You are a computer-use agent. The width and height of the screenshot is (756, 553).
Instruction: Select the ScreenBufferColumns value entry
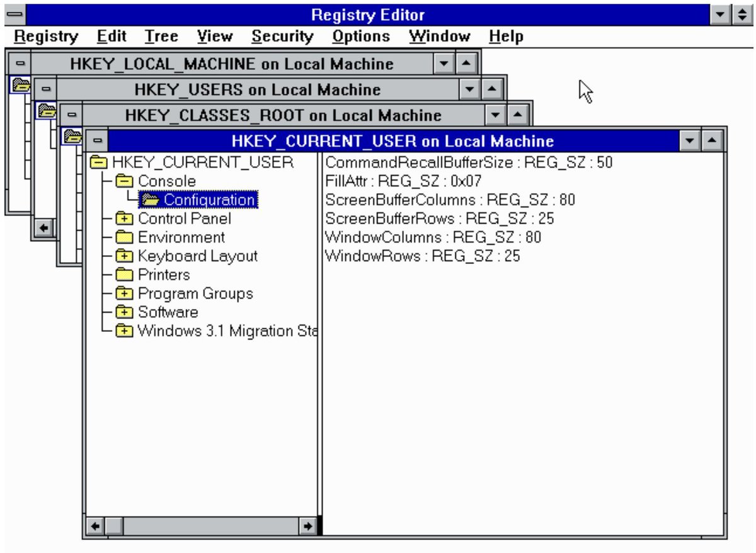tap(450, 200)
